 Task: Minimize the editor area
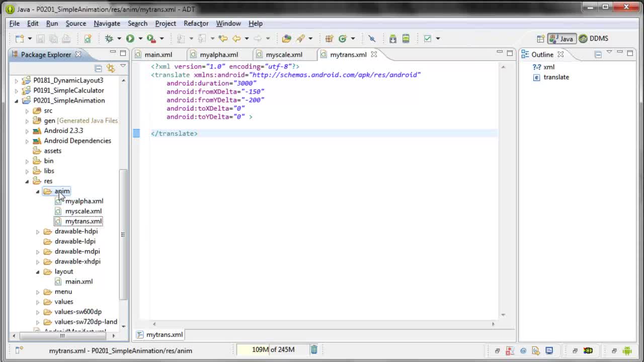pos(500,52)
